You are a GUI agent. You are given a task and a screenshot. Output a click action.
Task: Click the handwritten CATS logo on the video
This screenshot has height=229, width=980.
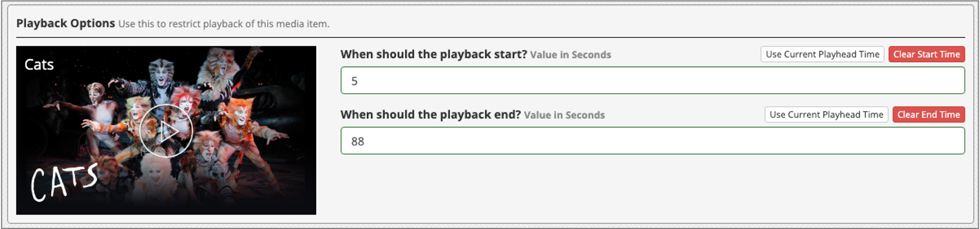coord(64,182)
